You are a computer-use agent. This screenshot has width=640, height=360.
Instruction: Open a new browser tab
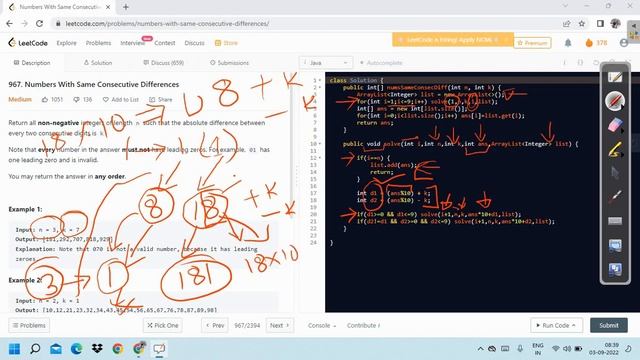click(x=126, y=7)
